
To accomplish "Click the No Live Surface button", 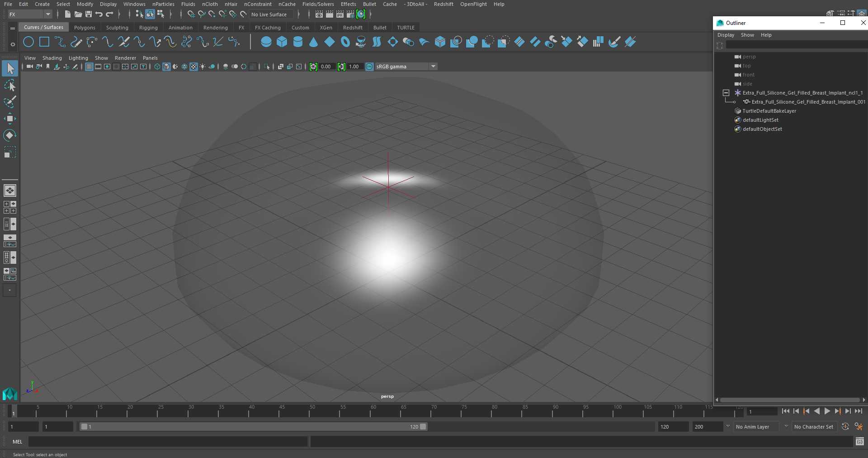I will 269,14.
